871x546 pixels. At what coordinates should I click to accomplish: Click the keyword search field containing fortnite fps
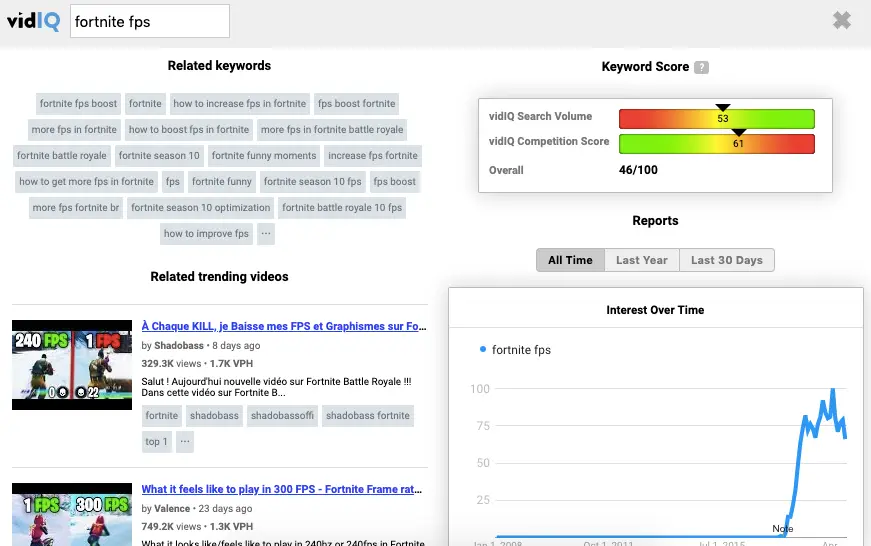pyautogui.click(x=150, y=21)
